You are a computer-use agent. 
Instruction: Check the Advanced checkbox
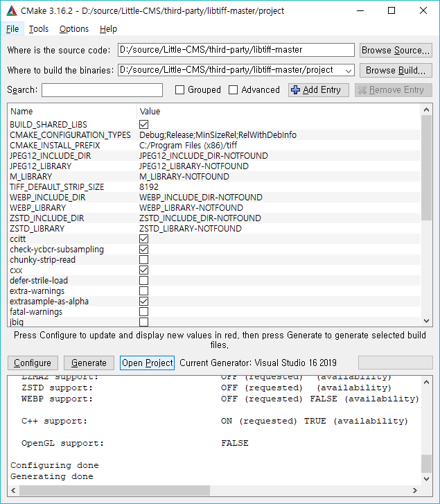[234, 89]
